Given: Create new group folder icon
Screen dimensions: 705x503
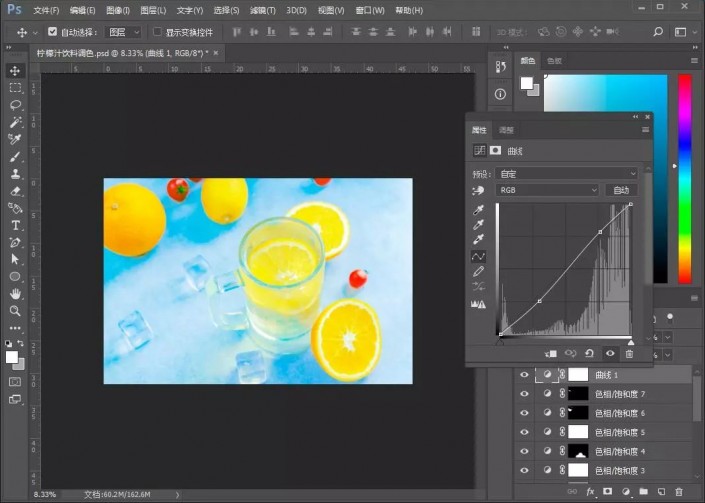Looking at the screenshot, I should 643,492.
